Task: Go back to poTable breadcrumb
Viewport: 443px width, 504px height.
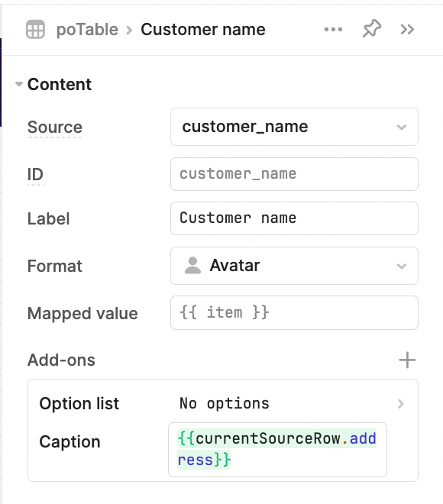Action: tap(87, 30)
